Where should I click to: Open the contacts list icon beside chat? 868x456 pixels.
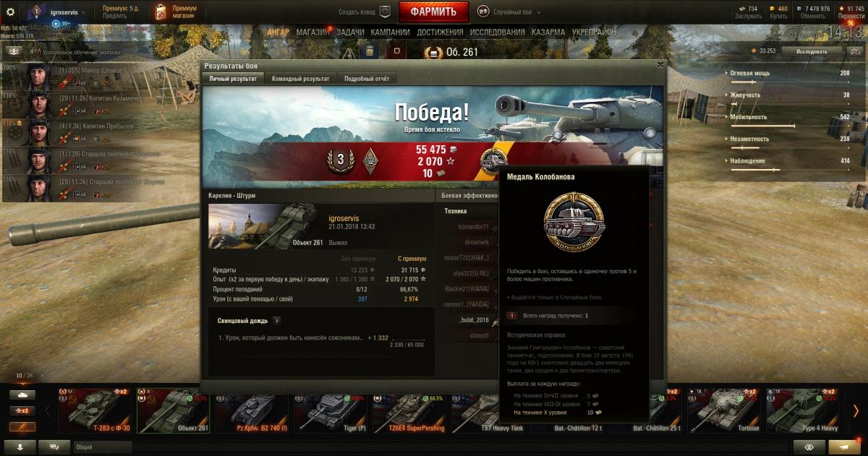point(20,447)
